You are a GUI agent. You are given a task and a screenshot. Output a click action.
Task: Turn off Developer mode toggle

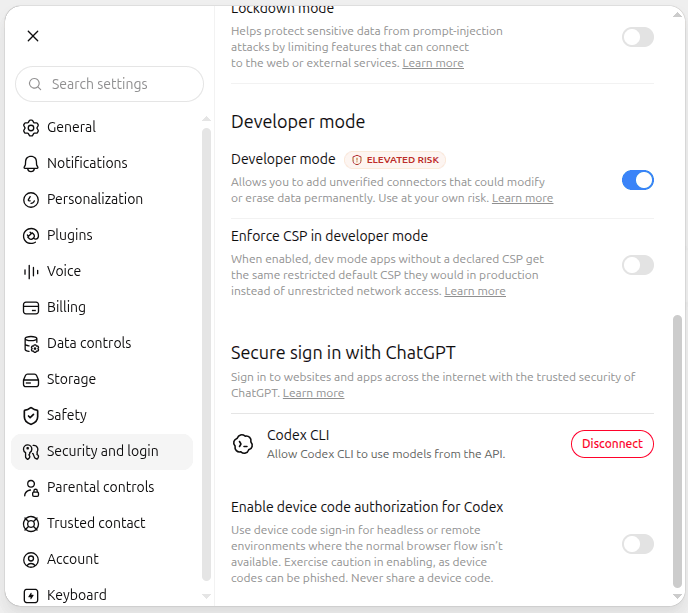638,180
